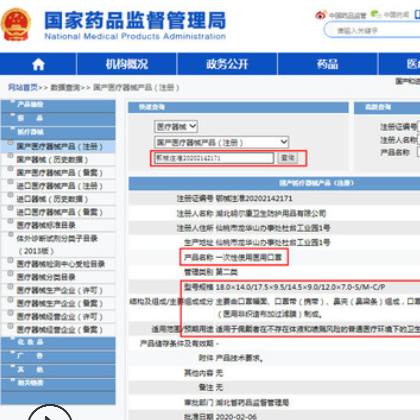Select sidebar item 医疗器械生产企业（许可）
The width and height of the screenshot is (420, 420).
click(59, 290)
